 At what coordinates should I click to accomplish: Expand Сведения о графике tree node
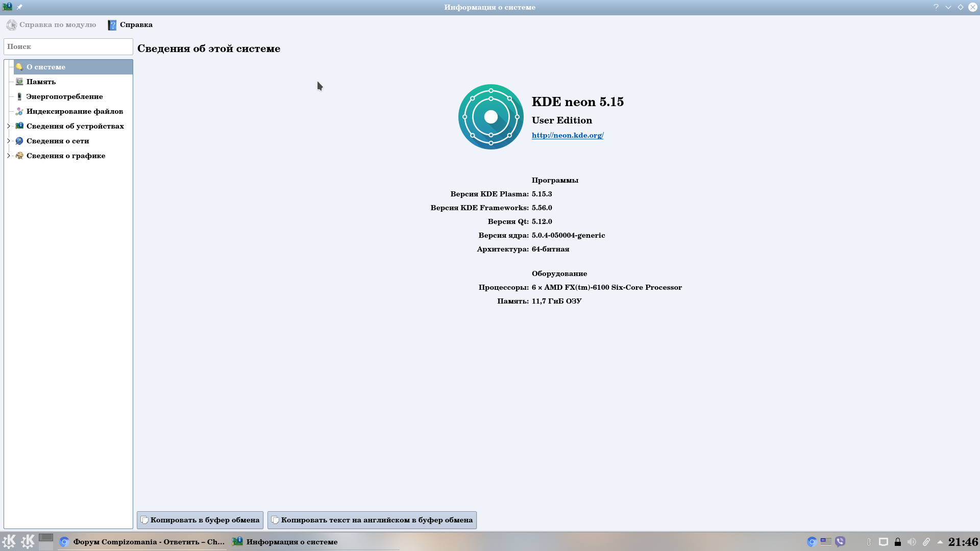[x=8, y=156]
